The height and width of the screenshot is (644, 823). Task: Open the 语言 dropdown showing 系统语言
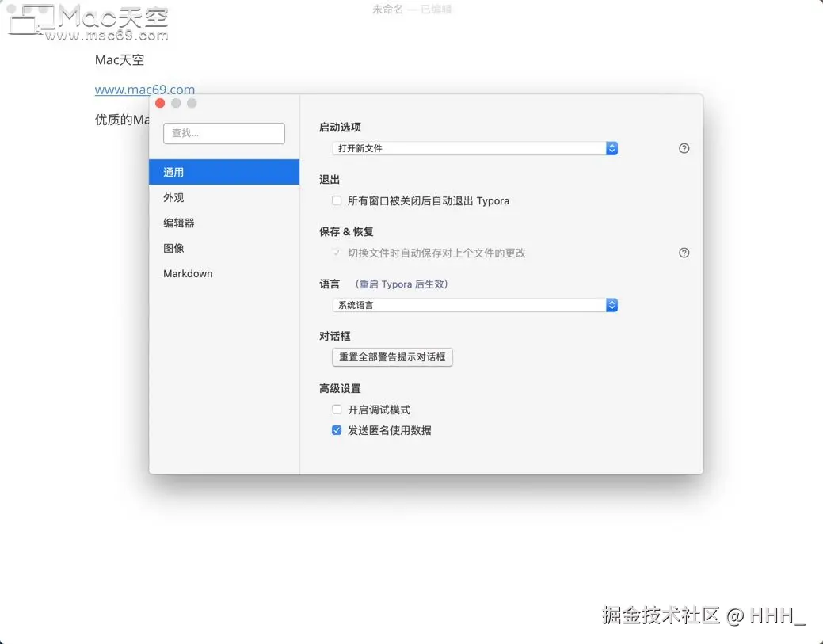(x=475, y=305)
